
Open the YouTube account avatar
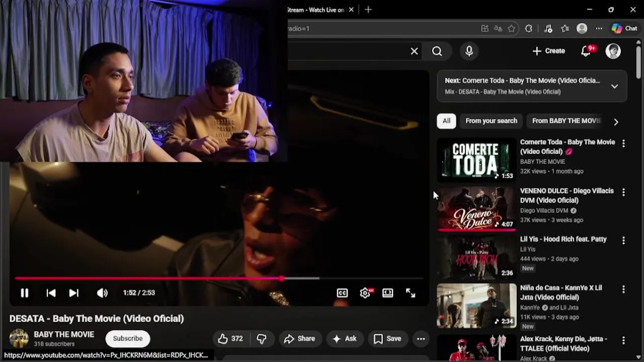click(613, 51)
